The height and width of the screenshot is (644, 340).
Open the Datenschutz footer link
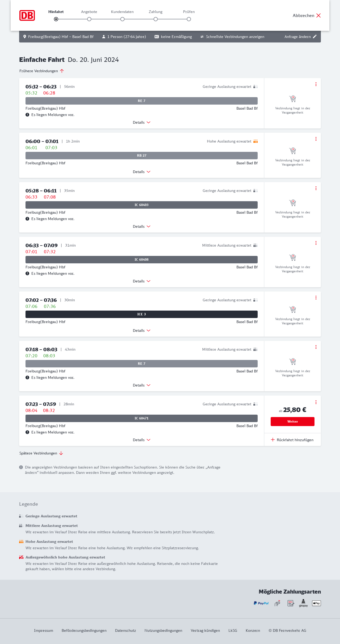(125, 630)
